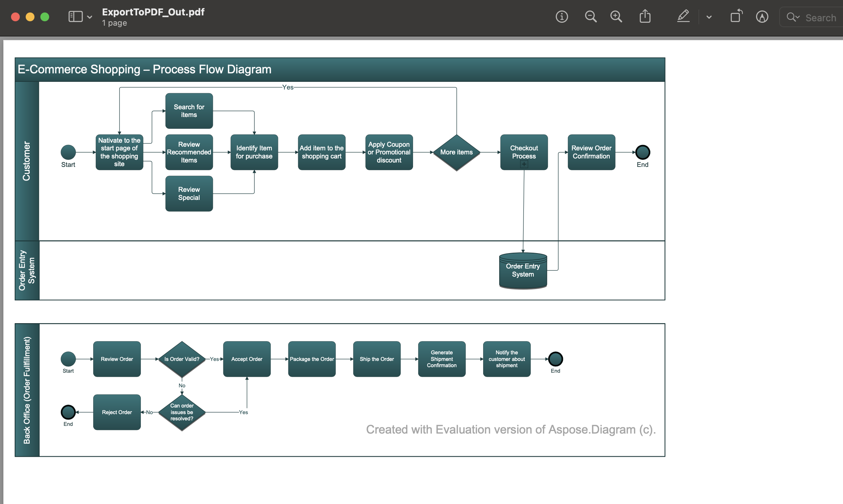Click the Is Order Valid decision diamond
The height and width of the screenshot is (504, 843).
click(x=182, y=359)
